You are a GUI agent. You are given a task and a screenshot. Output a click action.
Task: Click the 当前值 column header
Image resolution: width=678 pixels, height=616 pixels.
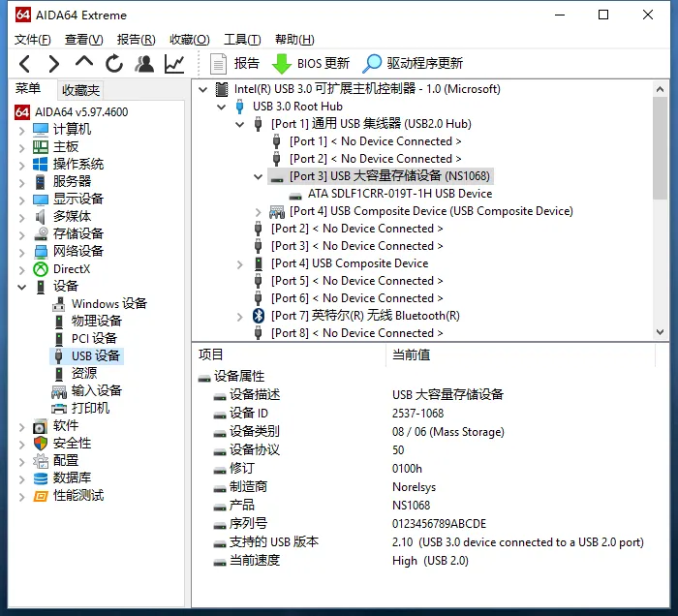click(412, 355)
